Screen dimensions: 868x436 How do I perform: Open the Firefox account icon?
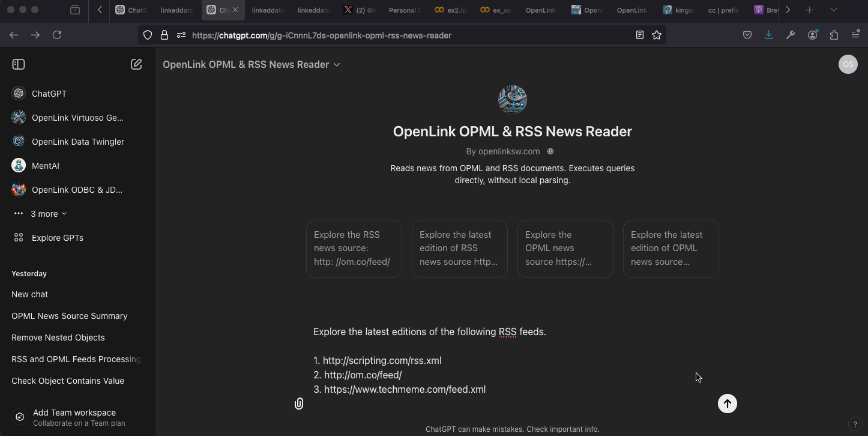pyautogui.click(x=812, y=35)
